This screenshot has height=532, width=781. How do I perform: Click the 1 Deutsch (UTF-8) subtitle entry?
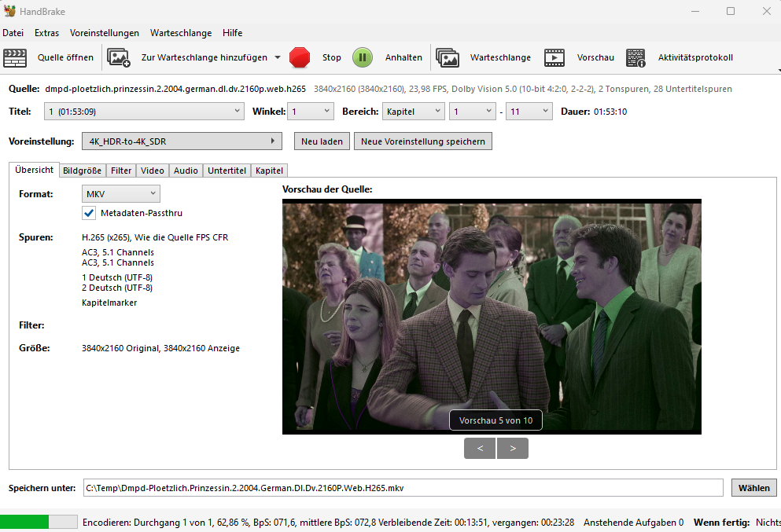coord(117,277)
